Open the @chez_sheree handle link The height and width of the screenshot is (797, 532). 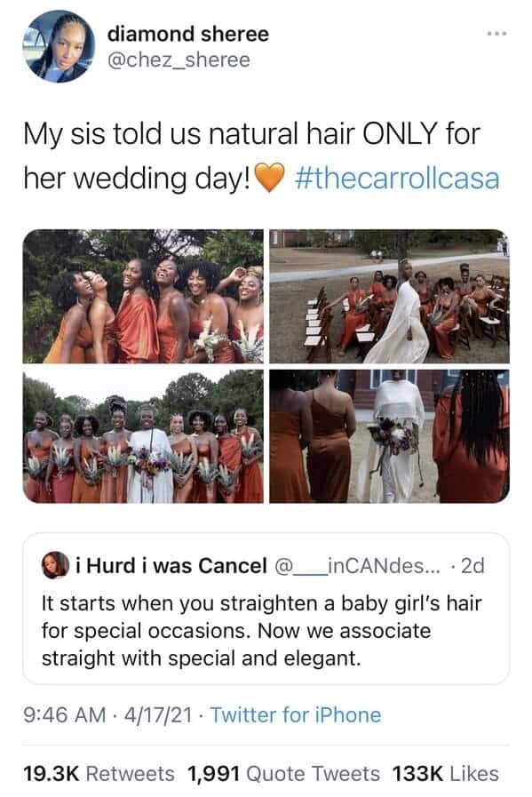pos(179,60)
